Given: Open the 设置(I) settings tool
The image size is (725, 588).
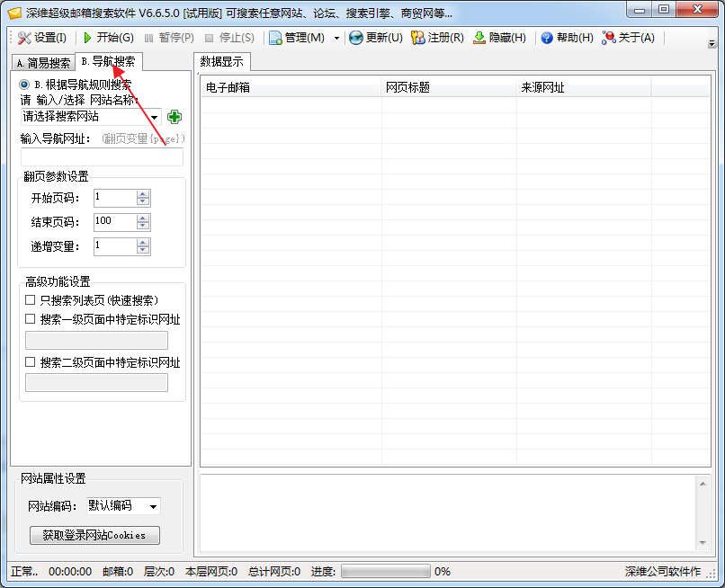Looking at the screenshot, I should tap(42, 38).
